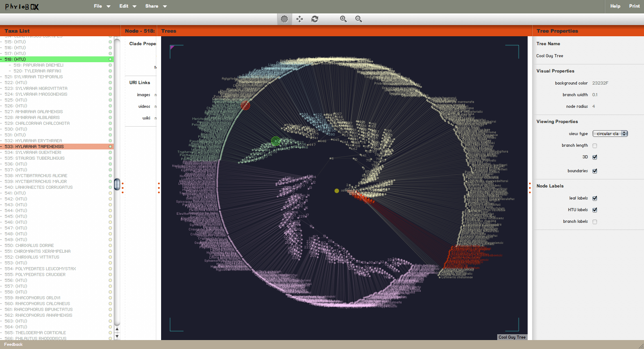Collapse node 533: Hylarana Taipehensis
The image size is (644, 349).
click(x=2, y=147)
